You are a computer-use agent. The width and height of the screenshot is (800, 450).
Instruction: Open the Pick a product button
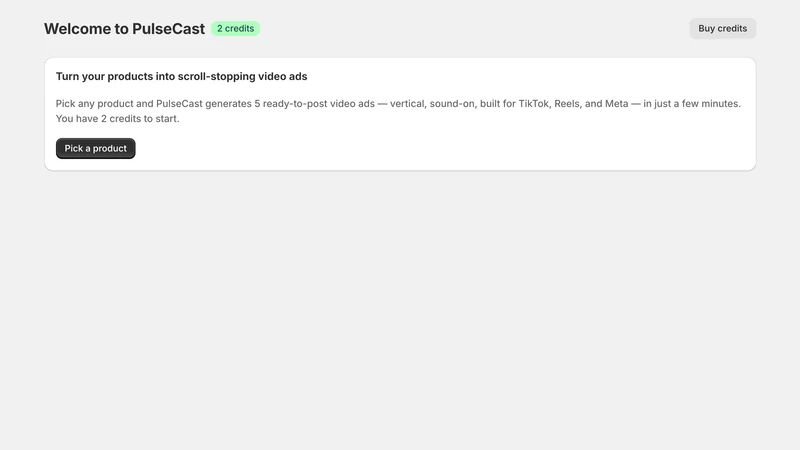pos(95,148)
